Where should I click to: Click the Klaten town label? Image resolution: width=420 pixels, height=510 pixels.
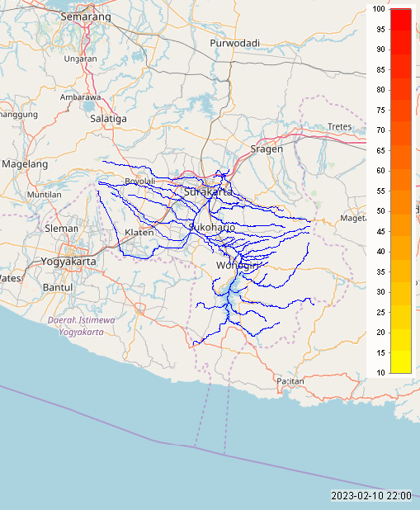[x=139, y=232]
